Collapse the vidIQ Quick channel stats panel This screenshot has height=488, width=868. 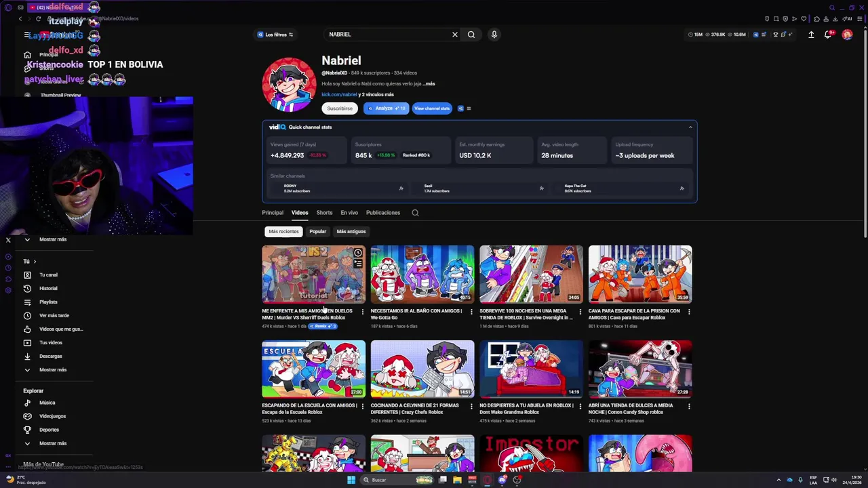pyautogui.click(x=690, y=127)
